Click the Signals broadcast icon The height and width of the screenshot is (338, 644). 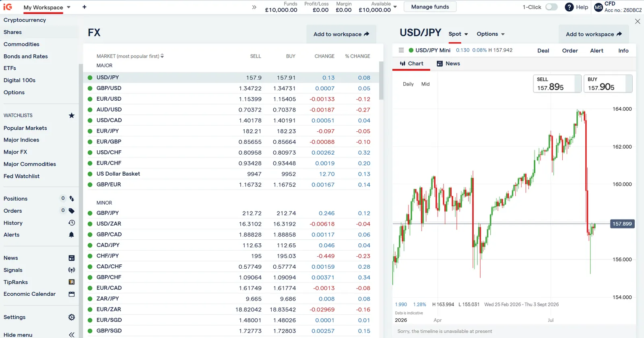point(72,270)
